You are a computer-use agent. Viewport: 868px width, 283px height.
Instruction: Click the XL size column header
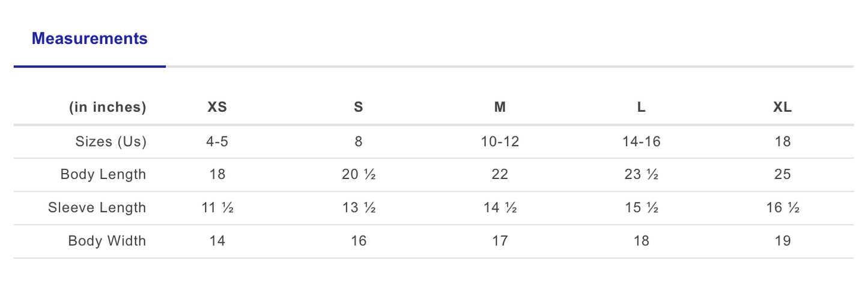pyautogui.click(x=783, y=108)
